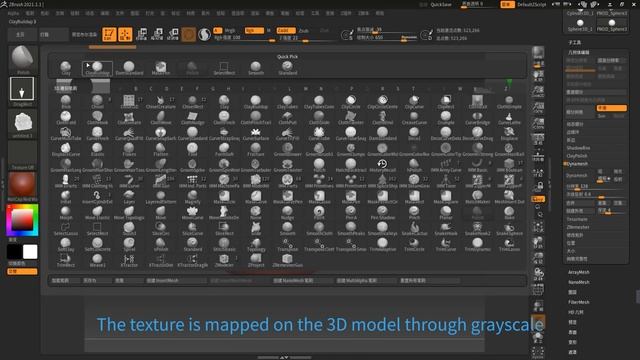Choose the CurveSurface brush

point(256,134)
